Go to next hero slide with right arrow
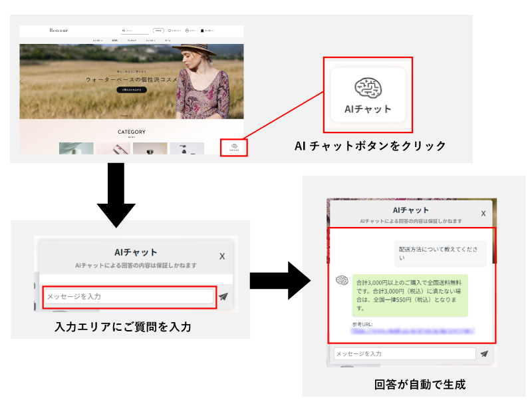Image resolution: width=532 pixels, height=408 pixels. (x=241, y=81)
